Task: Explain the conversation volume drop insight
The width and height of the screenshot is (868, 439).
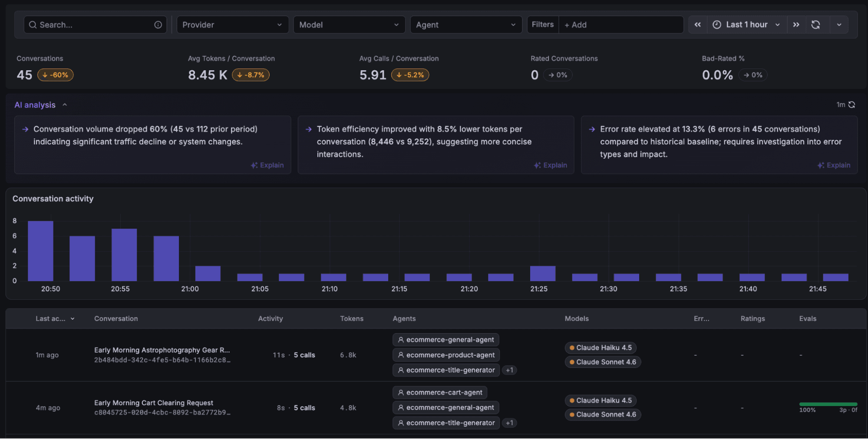Action: coord(267,165)
